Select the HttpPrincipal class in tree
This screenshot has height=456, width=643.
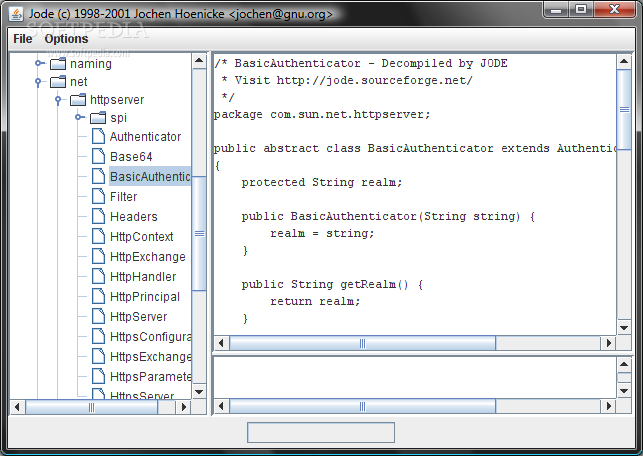[x=145, y=296]
